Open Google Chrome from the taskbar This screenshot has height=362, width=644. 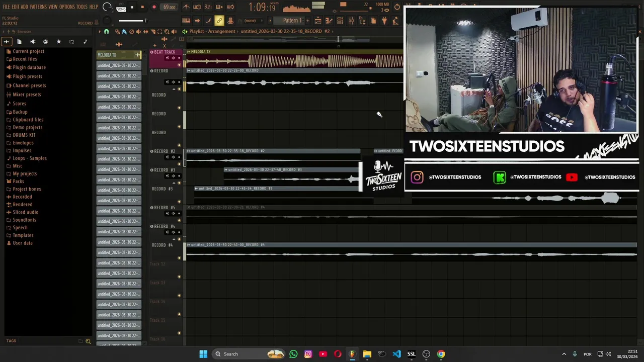coord(441,354)
